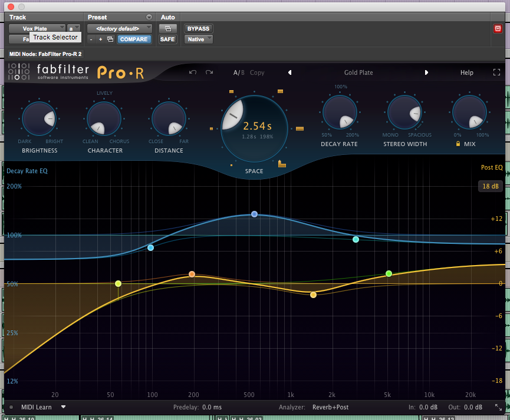The height and width of the screenshot is (420, 510).
Task: Open the insert position 'a' dropdown
Action: (x=74, y=29)
